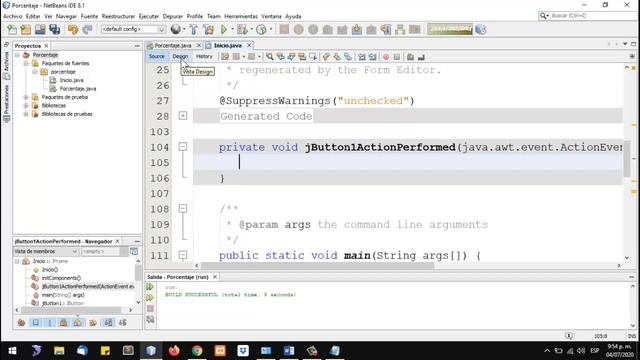Switch to Design view

(x=180, y=56)
